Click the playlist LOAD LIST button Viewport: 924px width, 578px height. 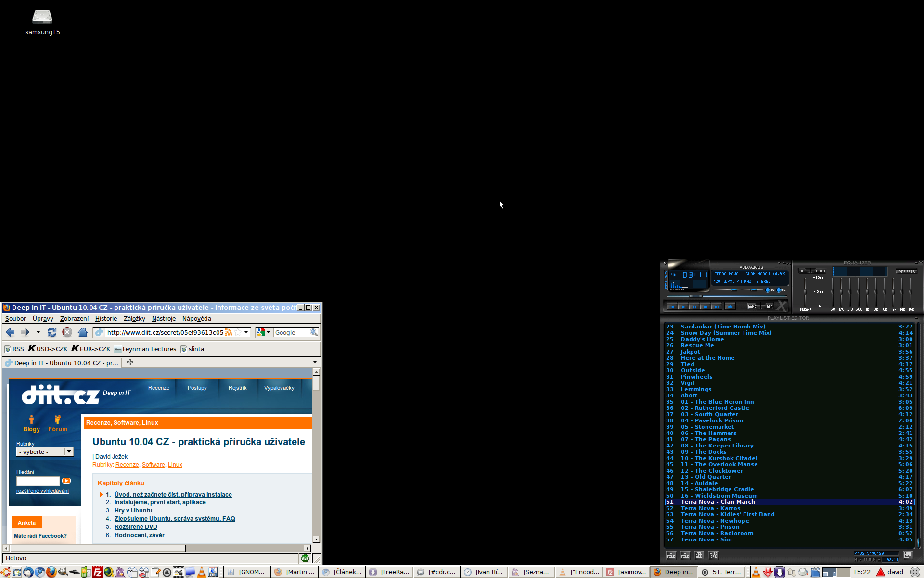[x=908, y=555]
